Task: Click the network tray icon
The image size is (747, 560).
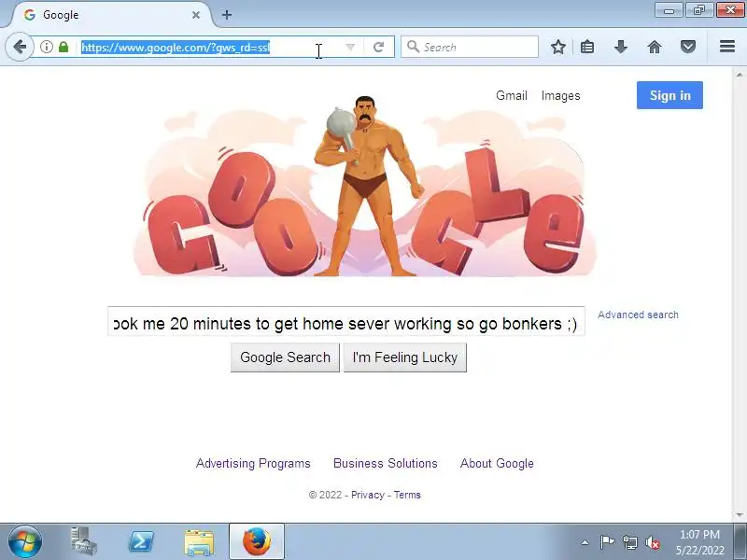Action: [630, 542]
